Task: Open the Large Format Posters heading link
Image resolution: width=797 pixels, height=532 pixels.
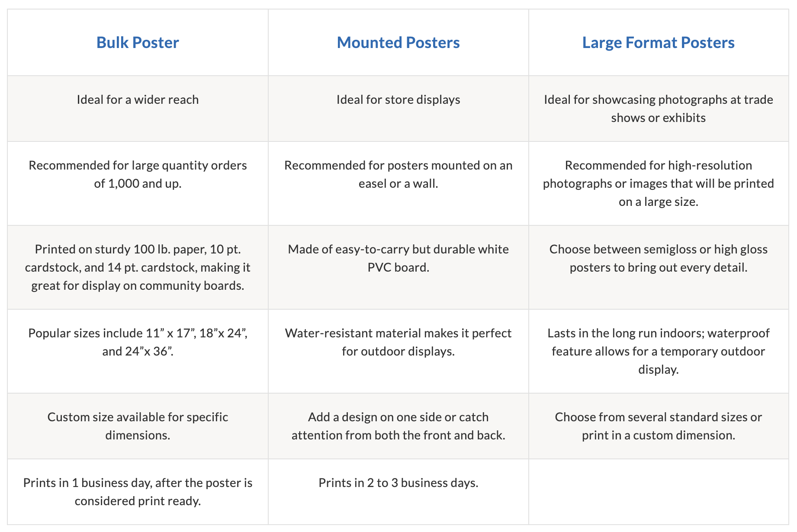Action: (x=658, y=42)
